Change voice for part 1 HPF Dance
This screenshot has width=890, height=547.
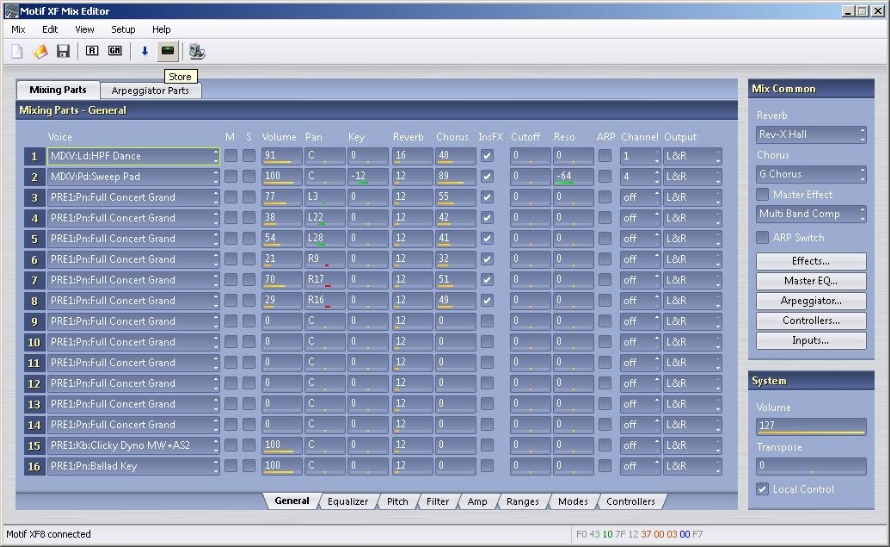pos(133,156)
